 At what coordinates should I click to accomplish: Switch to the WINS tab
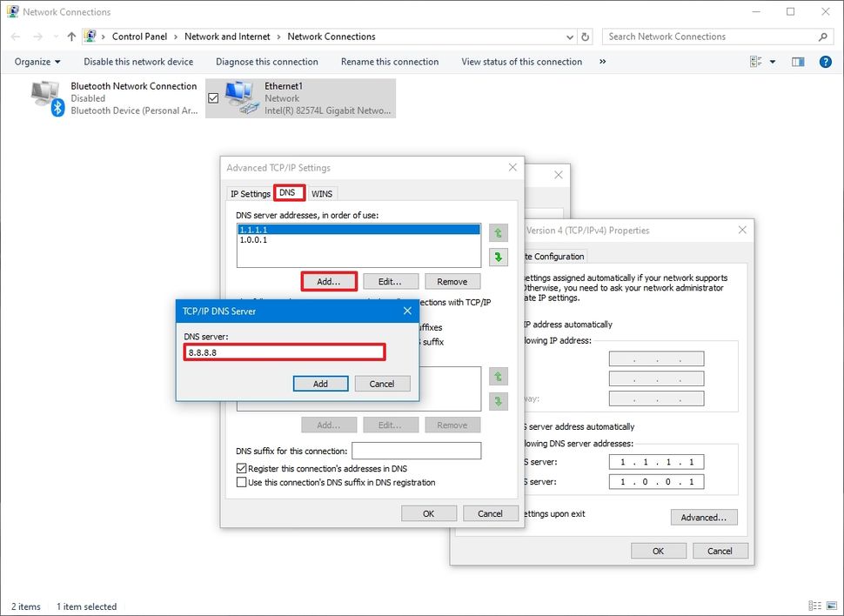pyautogui.click(x=322, y=192)
